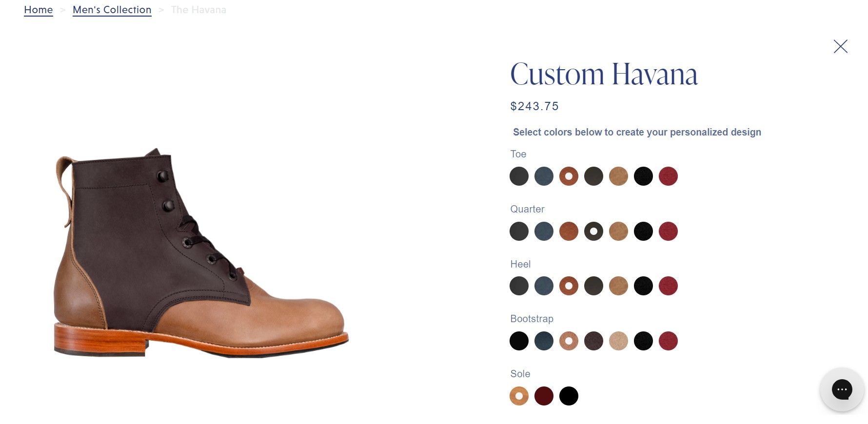The image size is (868, 424).
Task: Select the first black Bootstrap color
Action: (x=519, y=341)
